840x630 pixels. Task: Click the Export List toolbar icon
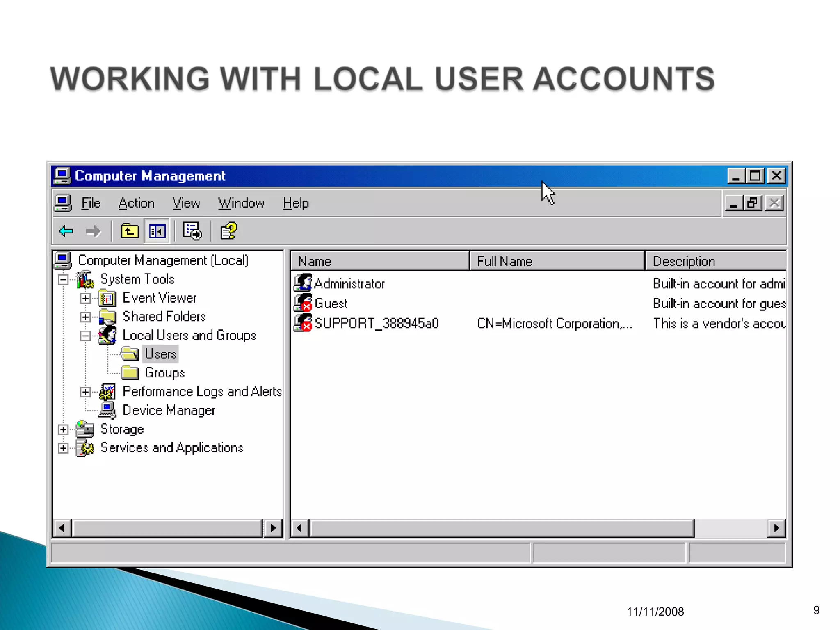(x=192, y=231)
